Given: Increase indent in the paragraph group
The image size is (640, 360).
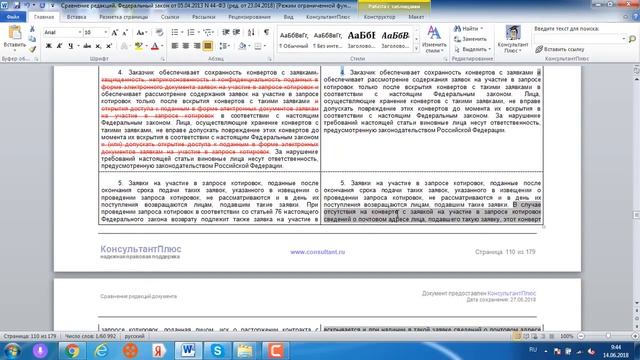Looking at the screenshot, I should (236, 33).
